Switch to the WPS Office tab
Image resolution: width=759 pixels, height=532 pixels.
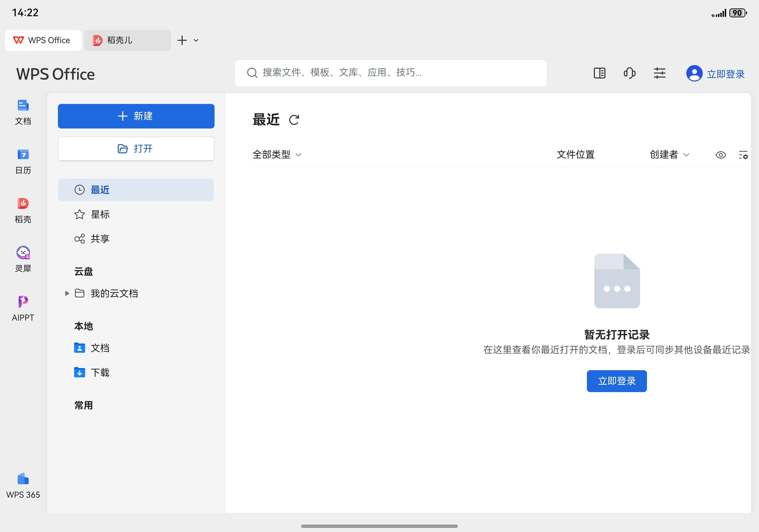(43, 40)
